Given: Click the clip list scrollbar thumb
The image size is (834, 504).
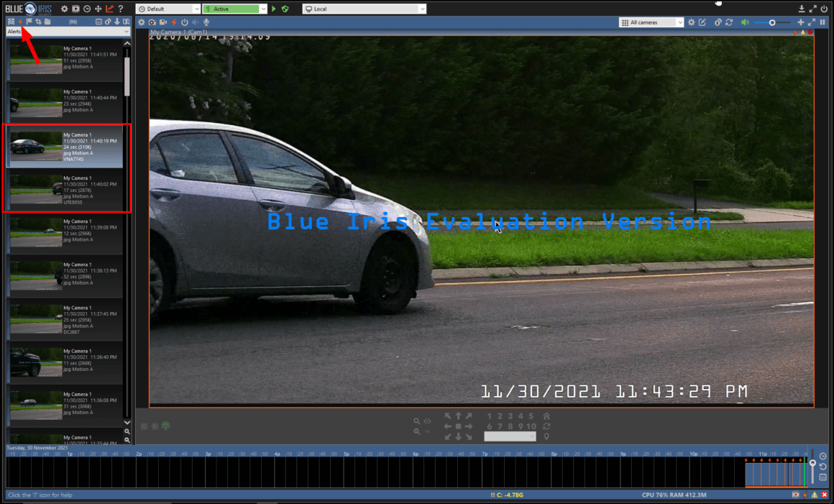Looking at the screenshot, I should coord(127,76).
